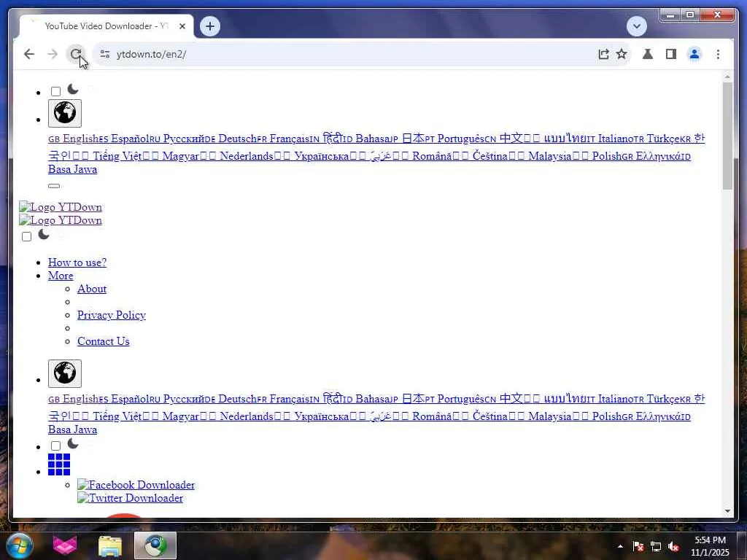Open the How to use? link
Screen dimensions: 747x560
click(77, 262)
